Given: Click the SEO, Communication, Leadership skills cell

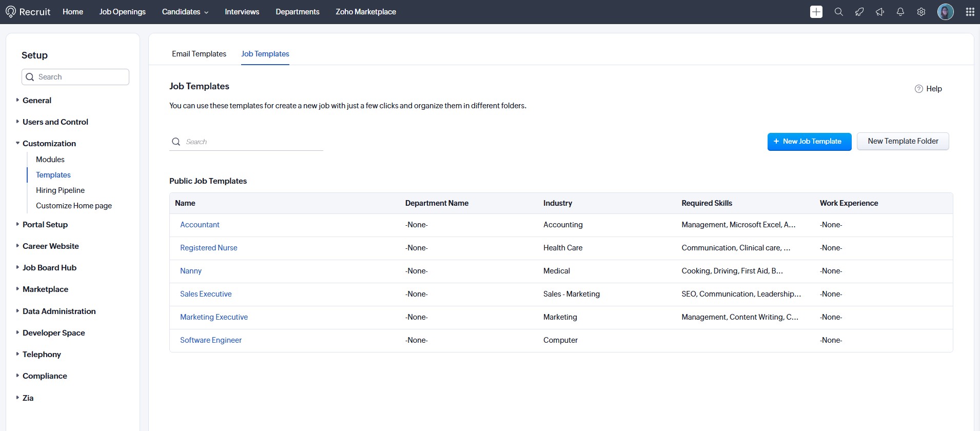Looking at the screenshot, I should point(741,294).
